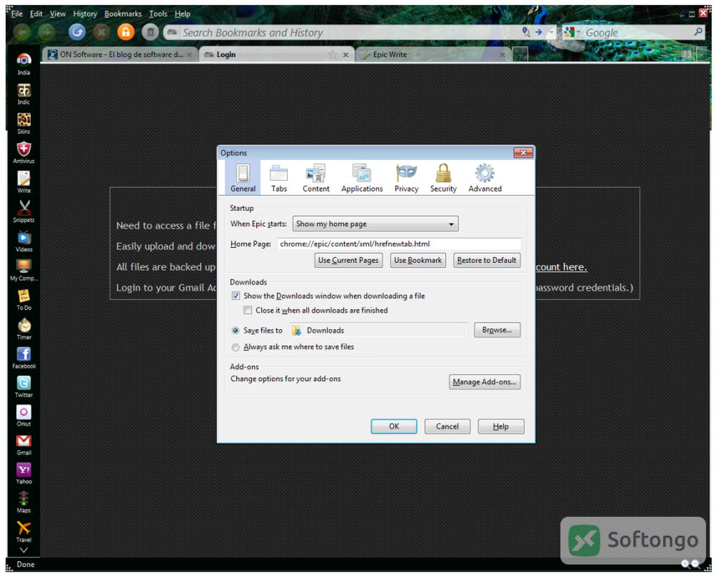
Task: Click the Browse button for downloads
Action: click(x=497, y=330)
